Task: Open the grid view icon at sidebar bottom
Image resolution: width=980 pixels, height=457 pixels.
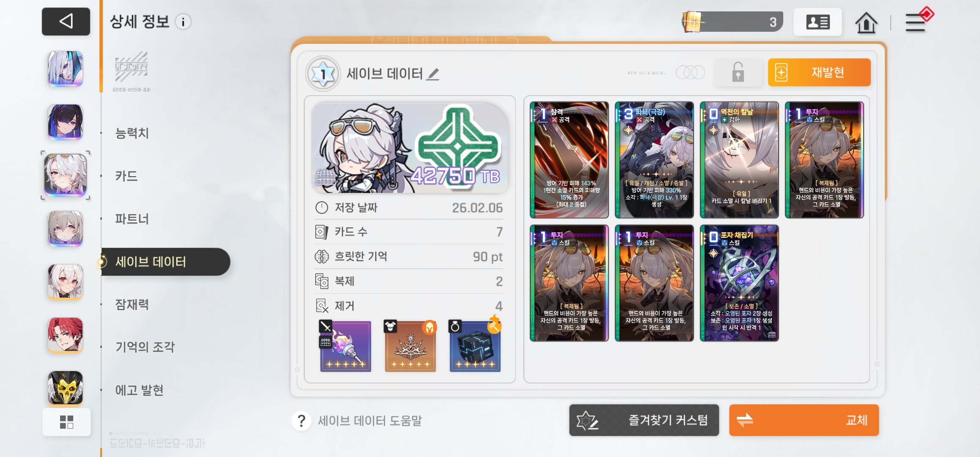Action: pyautogui.click(x=66, y=422)
